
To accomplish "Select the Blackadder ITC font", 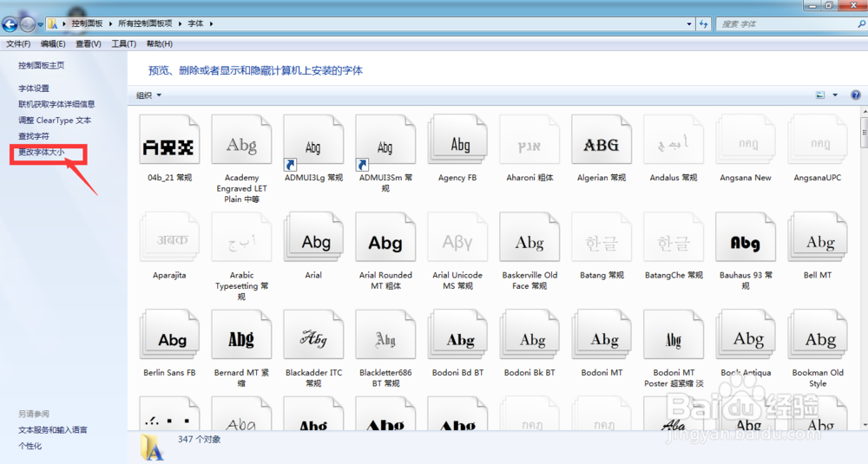I will [x=313, y=335].
